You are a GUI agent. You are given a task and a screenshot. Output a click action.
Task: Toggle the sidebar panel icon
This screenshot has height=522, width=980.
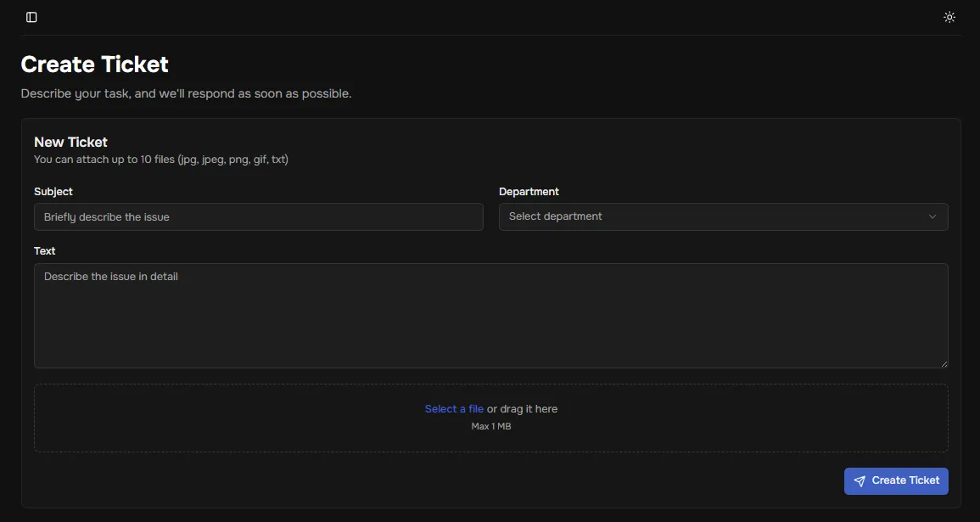click(31, 17)
